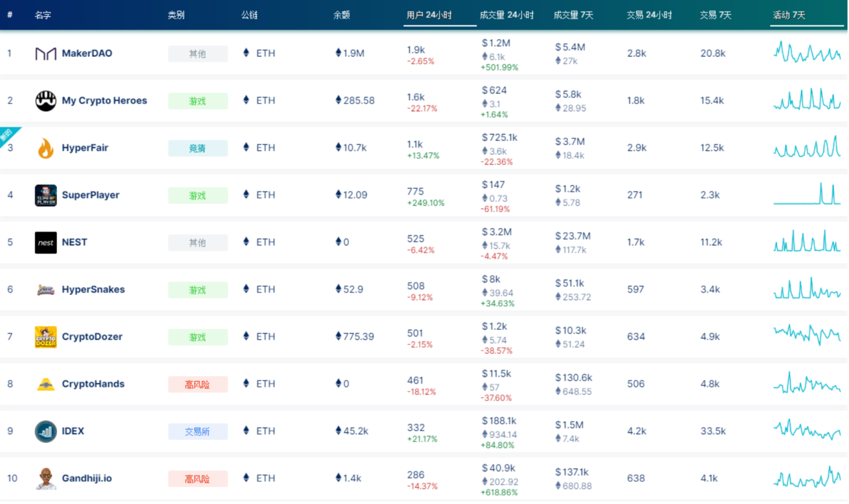Open My Crypto Heroes activity sparkline
The height and width of the screenshot is (504, 849).
pos(807,99)
